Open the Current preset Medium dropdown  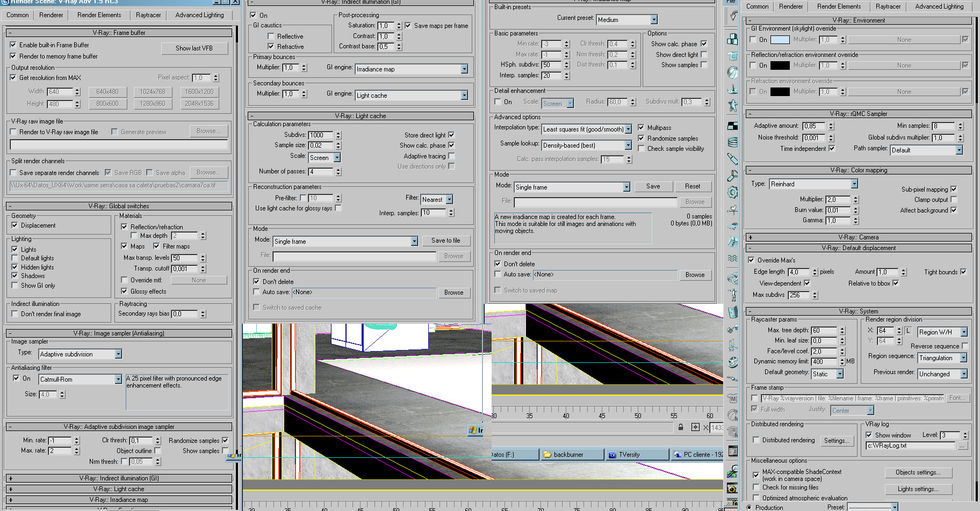point(627,20)
